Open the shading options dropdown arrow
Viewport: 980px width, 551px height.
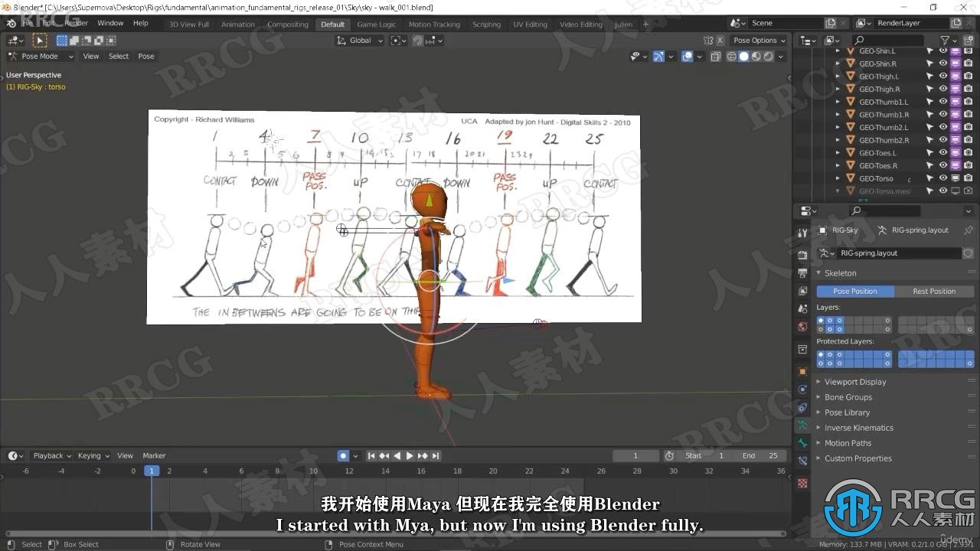pyautogui.click(x=781, y=57)
